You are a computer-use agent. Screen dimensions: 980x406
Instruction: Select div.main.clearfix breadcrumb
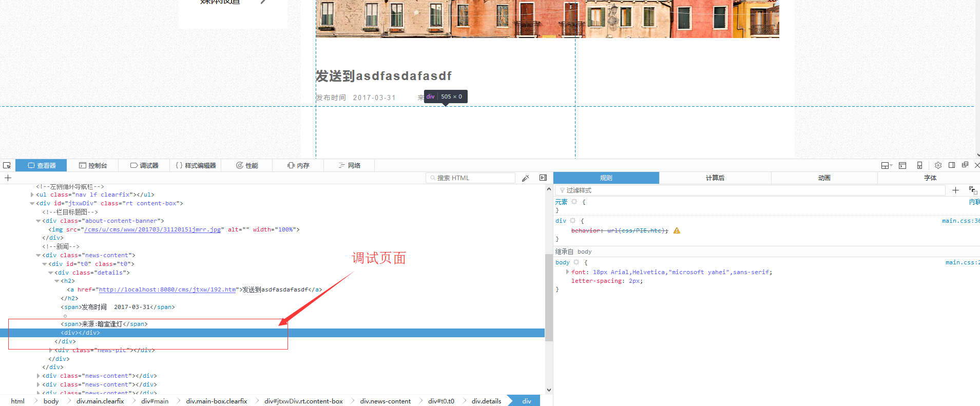pyautogui.click(x=100, y=401)
